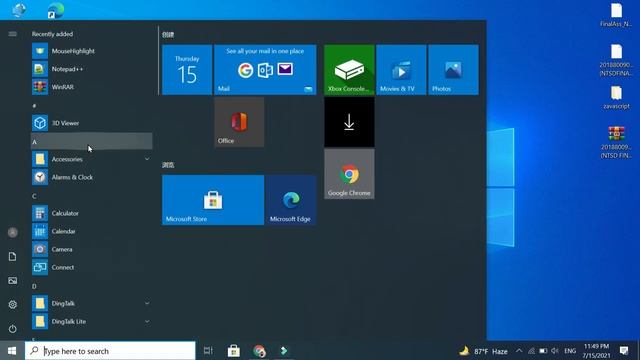Screen dimensions: 640x360
Task: Open Settings gear in Start sidebar
Action: tap(13, 304)
